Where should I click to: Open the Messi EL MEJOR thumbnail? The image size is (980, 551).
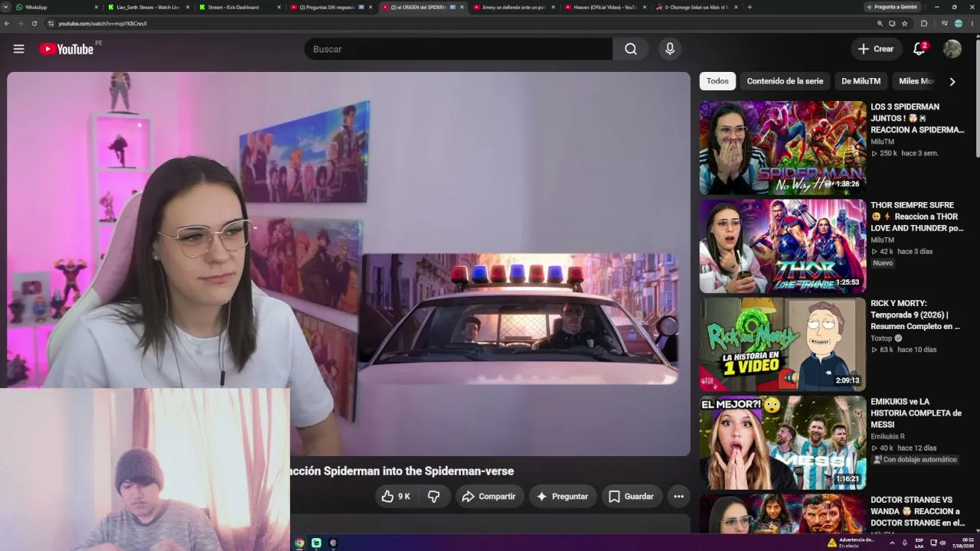pyautogui.click(x=782, y=443)
